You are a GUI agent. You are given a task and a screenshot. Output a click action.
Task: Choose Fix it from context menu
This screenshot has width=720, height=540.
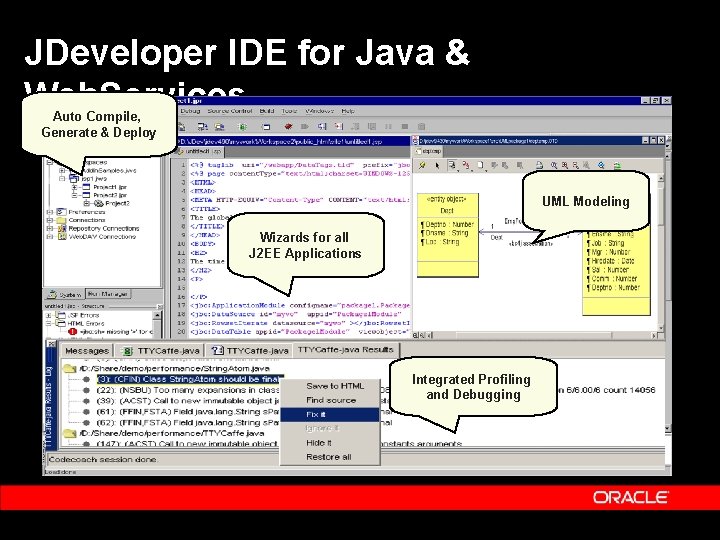coord(330,415)
